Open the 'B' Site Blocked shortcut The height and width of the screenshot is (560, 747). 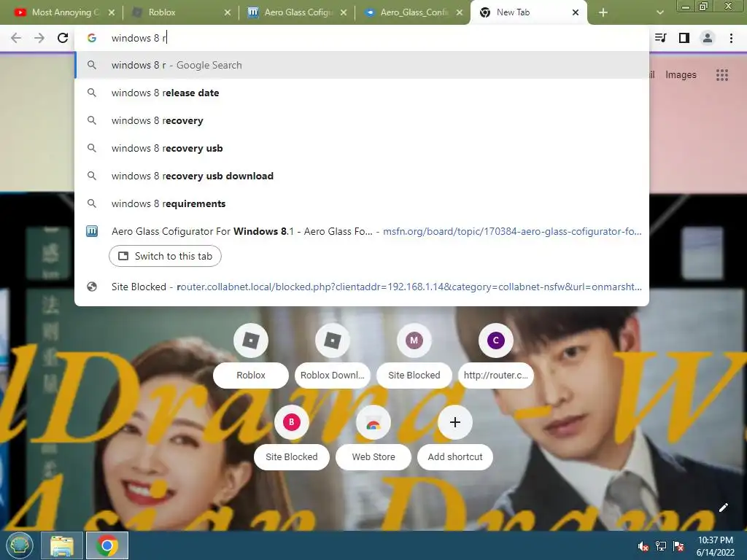(292, 422)
